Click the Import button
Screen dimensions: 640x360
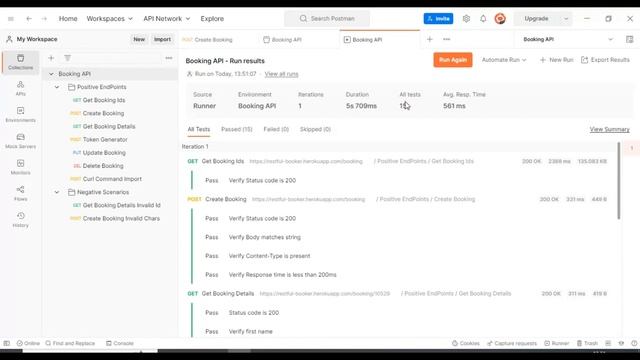(162, 39)
